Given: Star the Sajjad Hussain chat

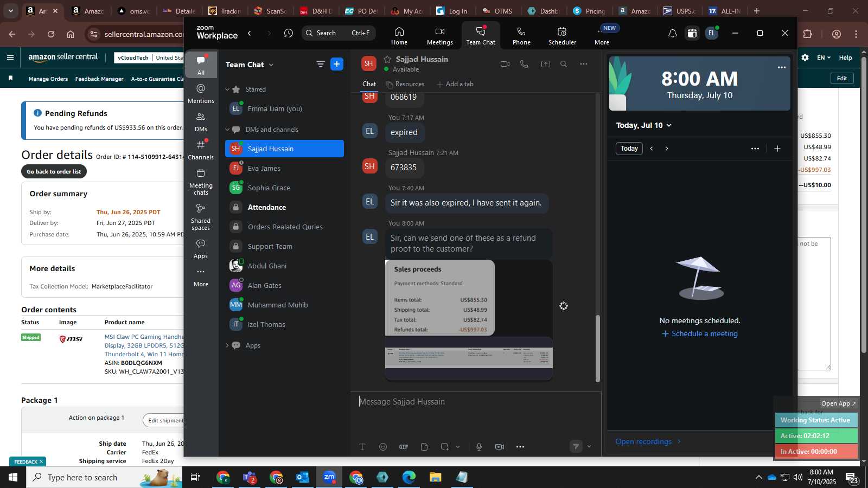Looking at the screenshot, I should click(387, 59).
